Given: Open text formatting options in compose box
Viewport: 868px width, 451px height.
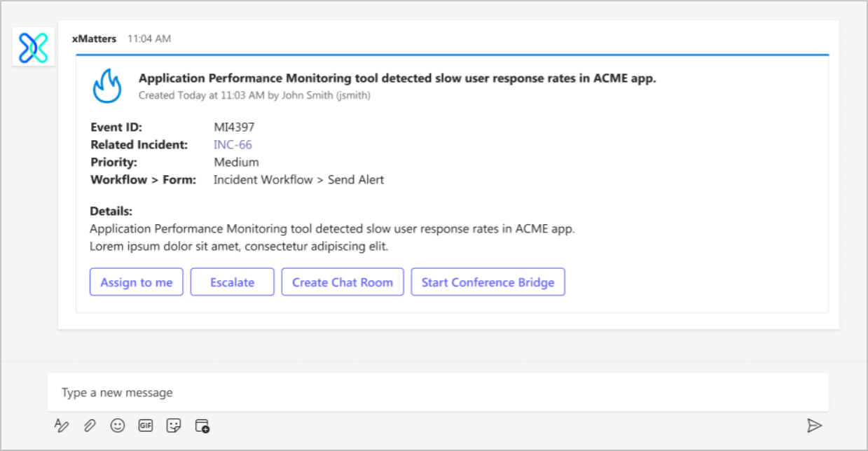Looking at the screenshot, I should coord(62,426).
